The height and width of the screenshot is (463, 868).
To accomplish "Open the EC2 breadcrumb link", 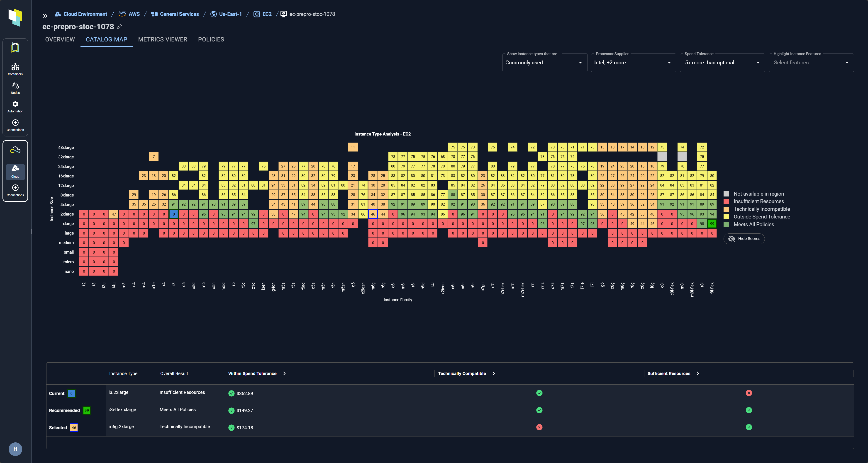I will pos(266,14).
